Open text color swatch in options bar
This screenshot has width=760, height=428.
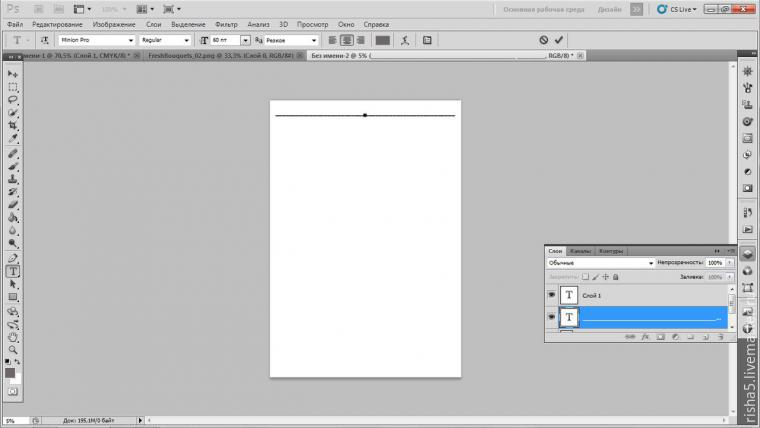tap(382, 40)
